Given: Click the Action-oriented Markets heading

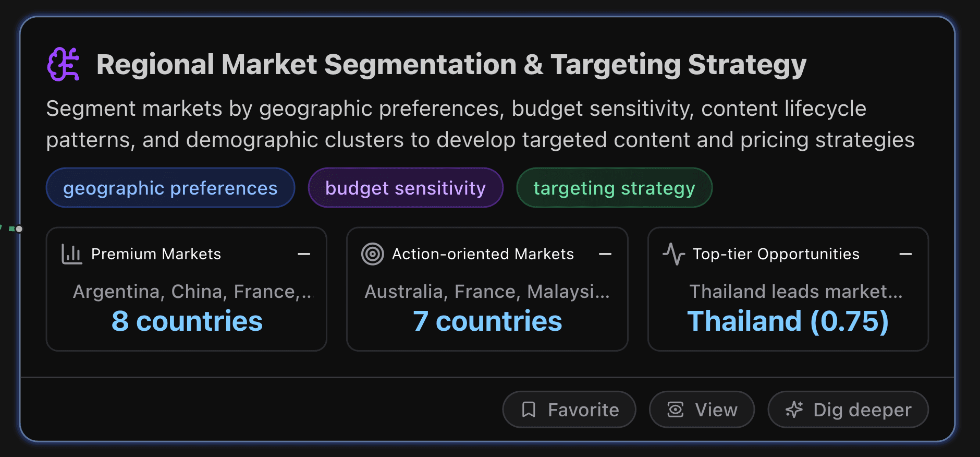Looking at the screenshot, I should tap(483, 254).
